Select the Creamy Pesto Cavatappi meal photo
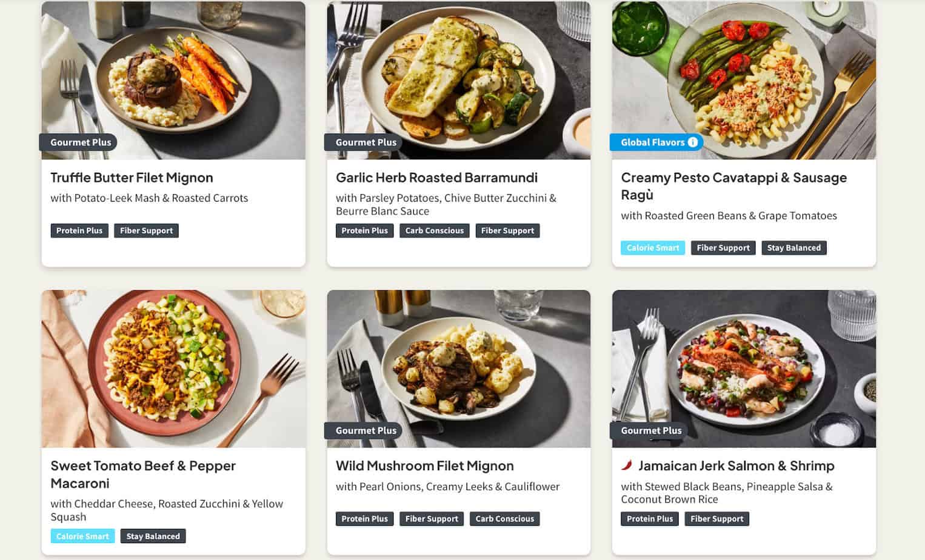Viewport: 925px width, 560px height. (x=744, y=80)
